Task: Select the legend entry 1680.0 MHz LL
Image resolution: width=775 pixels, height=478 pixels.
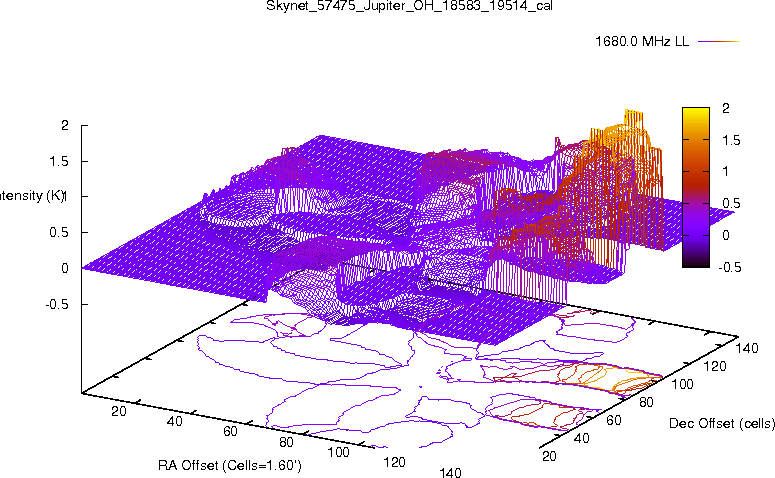Action: pyautogui.click(x=642, y=42)
